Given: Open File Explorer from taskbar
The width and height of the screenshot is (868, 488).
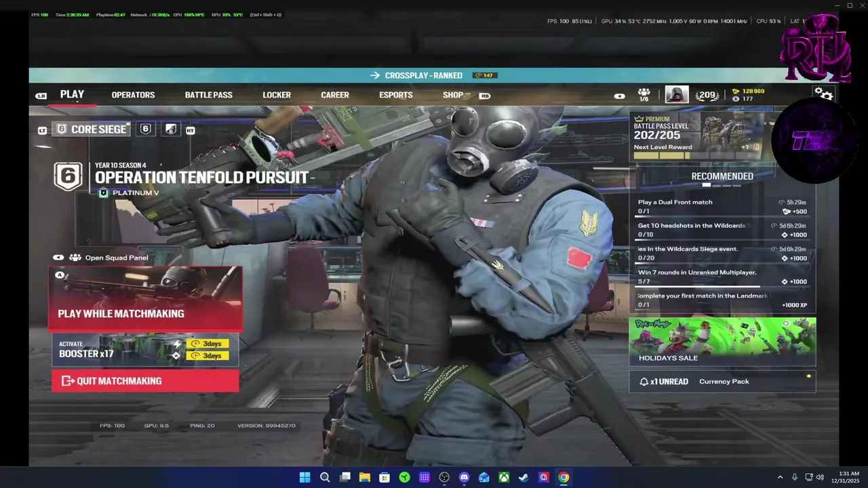Looking at the screenshot, I should (x=365, y=477).
